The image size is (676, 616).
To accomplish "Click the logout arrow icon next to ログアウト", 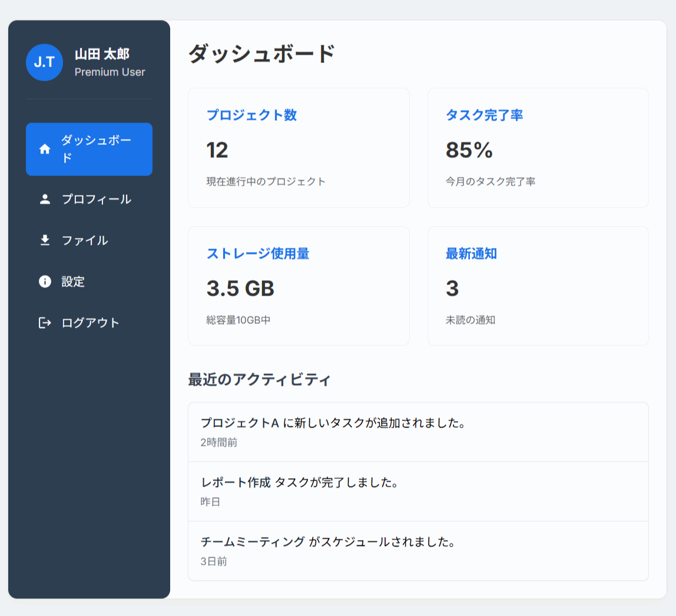I will point(45,323).
